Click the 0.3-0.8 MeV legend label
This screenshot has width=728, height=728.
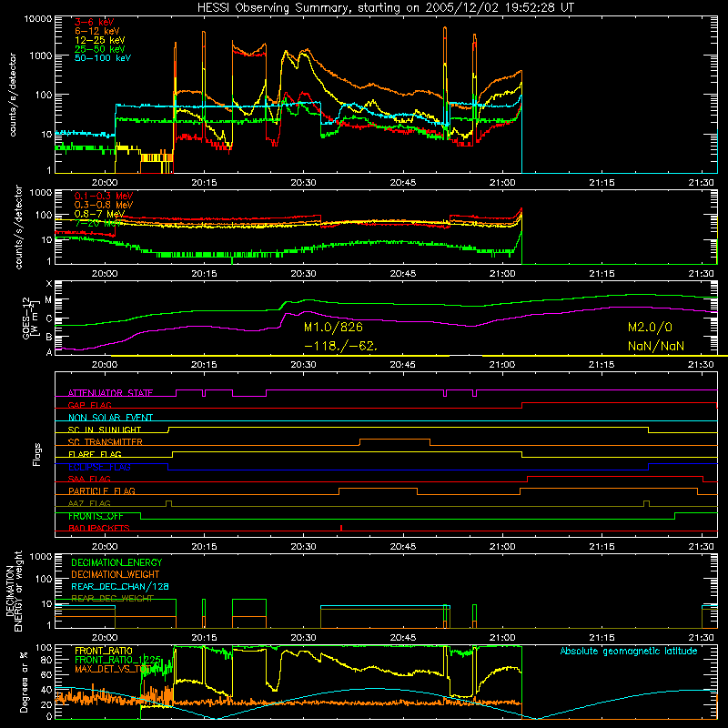[104, 205]
